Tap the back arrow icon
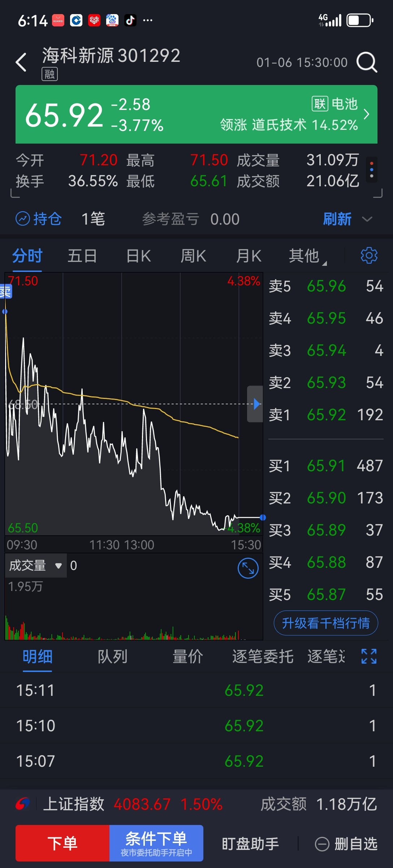 tap(21, 62)
